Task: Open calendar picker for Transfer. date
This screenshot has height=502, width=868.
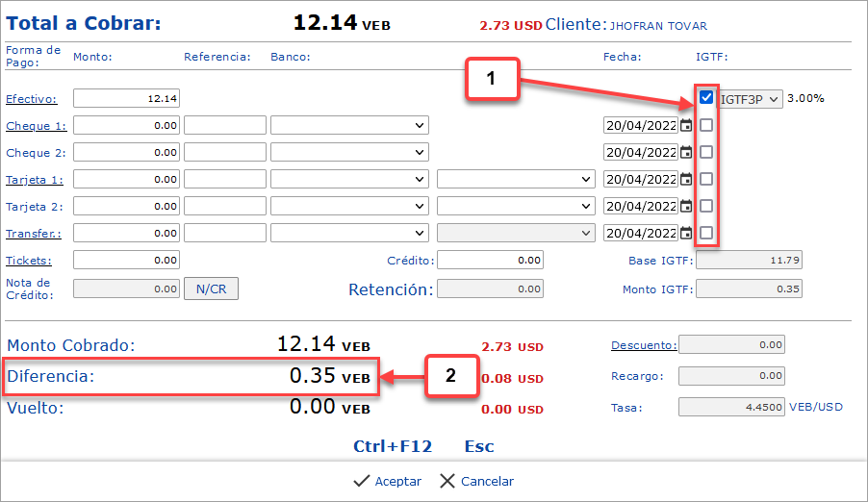Action: [x=686, y=233]
